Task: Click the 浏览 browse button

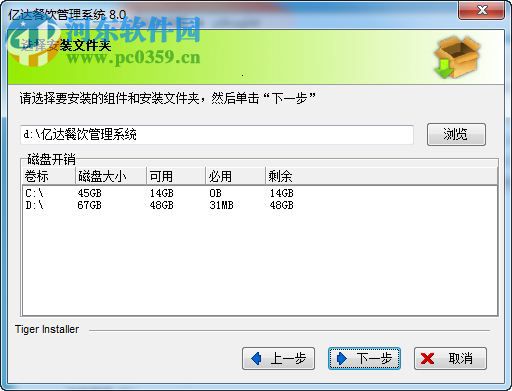Action: [456, 134]
